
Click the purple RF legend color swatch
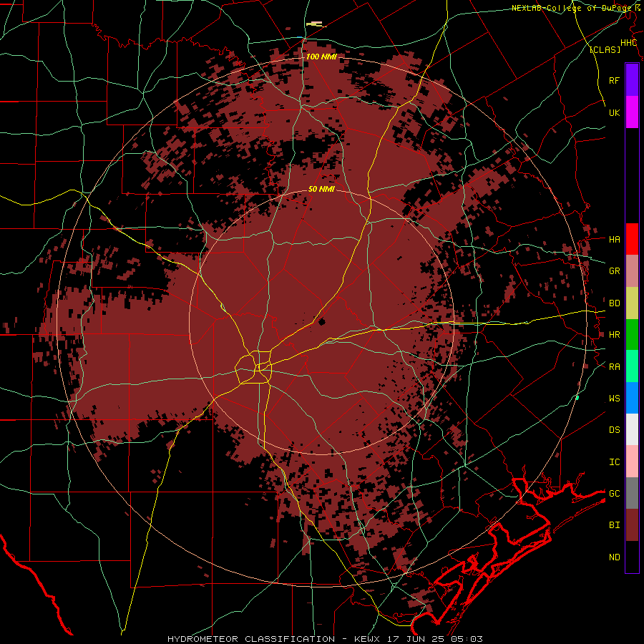[x=632, y=80]
